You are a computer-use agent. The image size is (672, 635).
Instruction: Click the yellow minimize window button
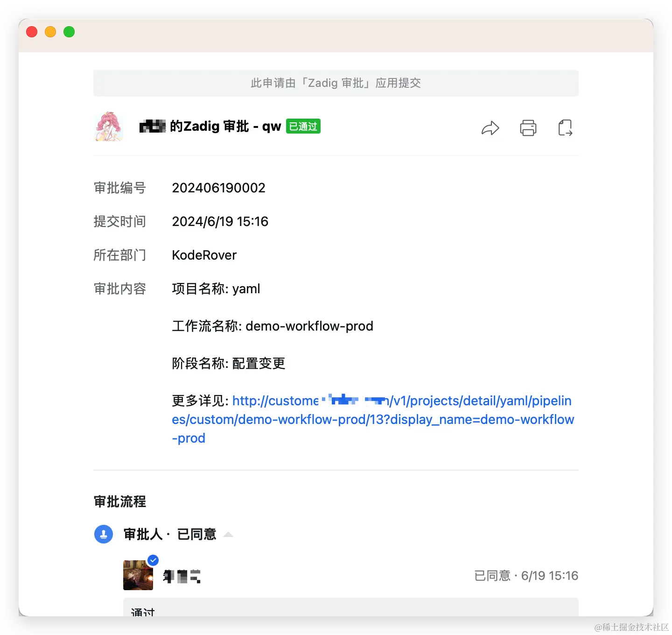point(50,32)
